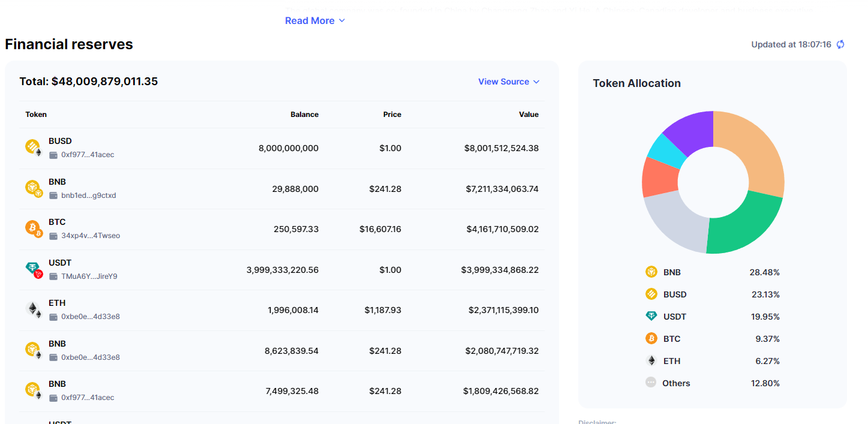Click the ETH token icon in the table

click(x=34, y=309)
